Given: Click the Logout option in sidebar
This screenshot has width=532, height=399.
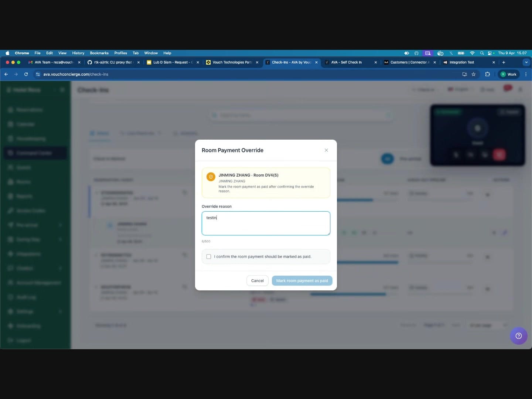Looking at the screenshot, I should click(x=23, y=340).
